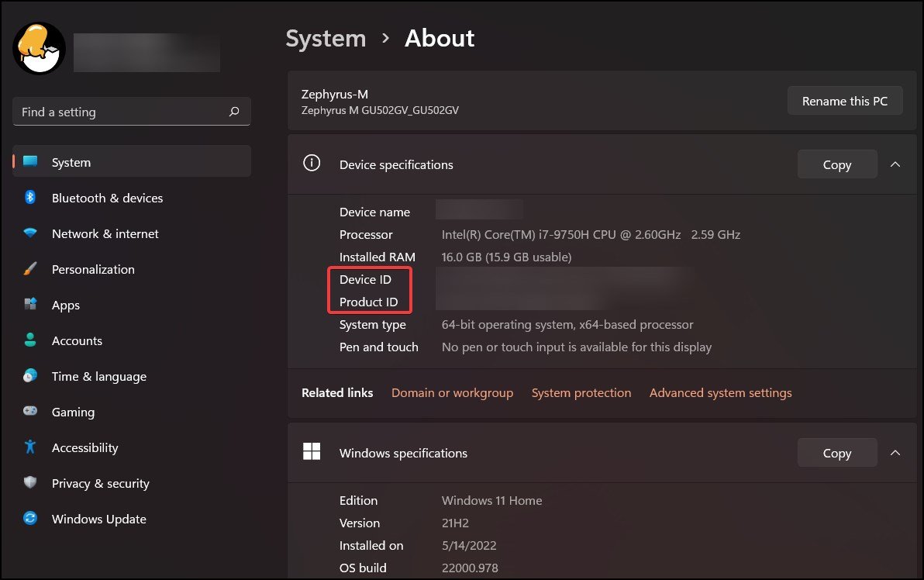This screenshot has width=924, height=580.
Task: Select the OS build 22000.978 value
Action: pyautogui.click(x=470, y=568)
